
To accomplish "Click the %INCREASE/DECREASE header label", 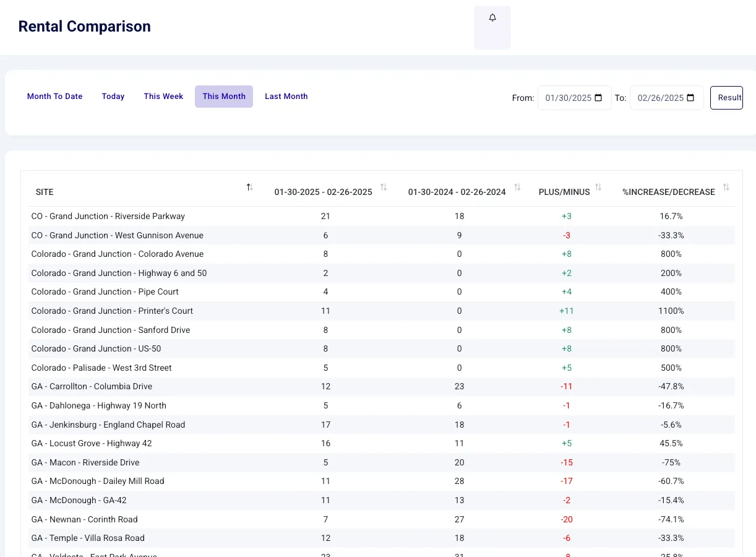I will coord(669,192).
